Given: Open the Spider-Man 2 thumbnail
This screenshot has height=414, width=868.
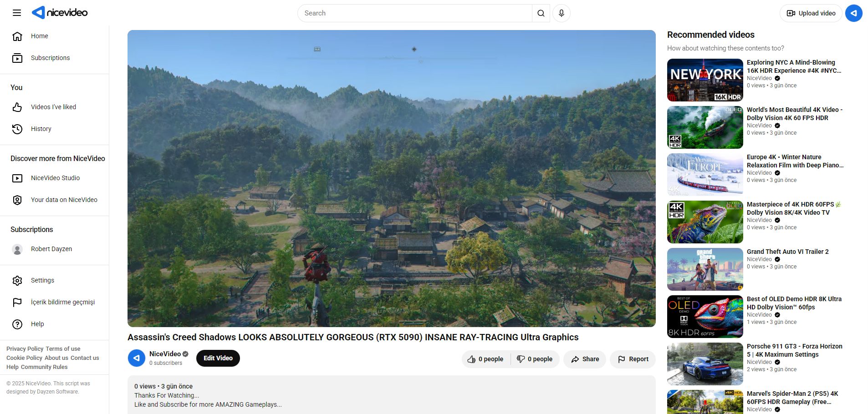Looking at the screenshot, I should (705, 402).
